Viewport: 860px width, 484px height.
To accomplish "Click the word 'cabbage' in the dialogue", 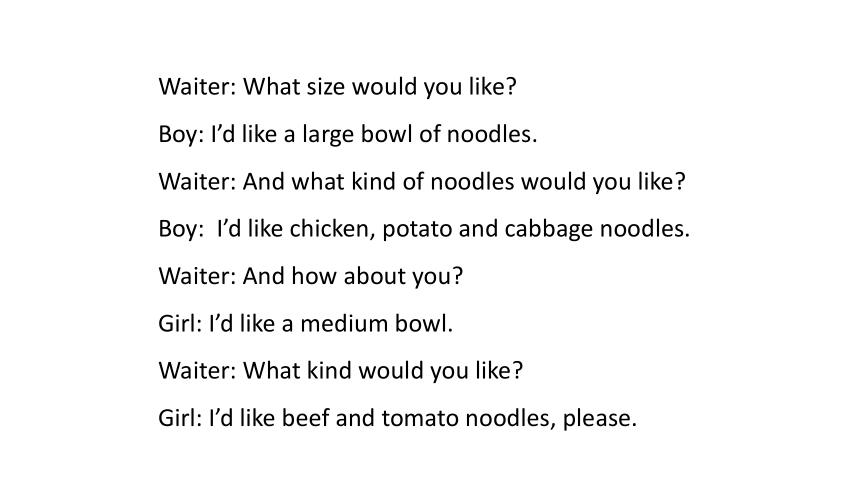I will [548, 230].
